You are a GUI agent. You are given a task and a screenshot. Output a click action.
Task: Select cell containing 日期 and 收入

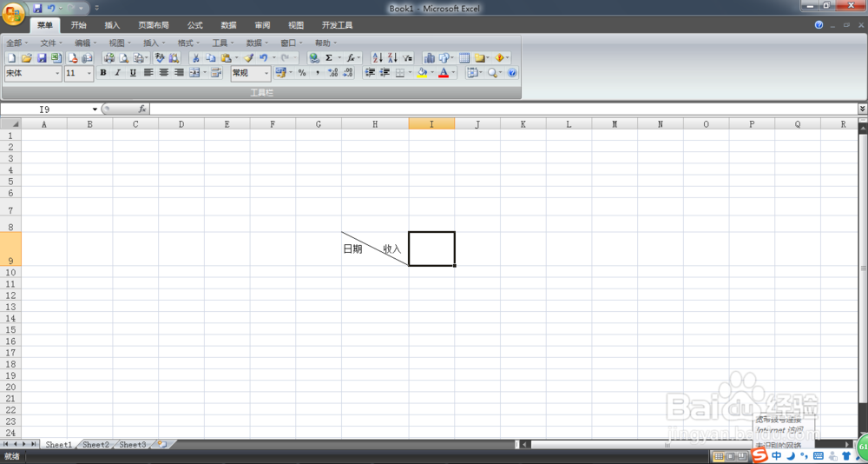coord(375,249)
